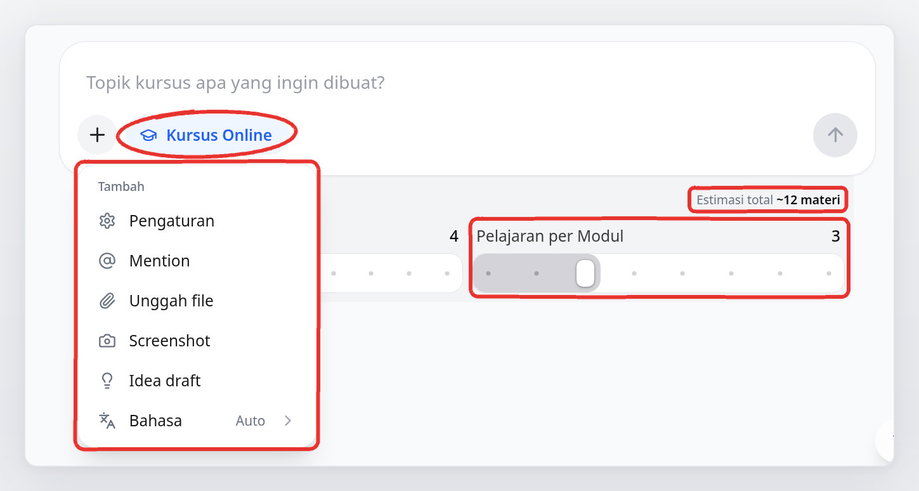The image size is (919, 491).
Task: Click the paperclip icon beside Unggah file
Action: [107, 301]
